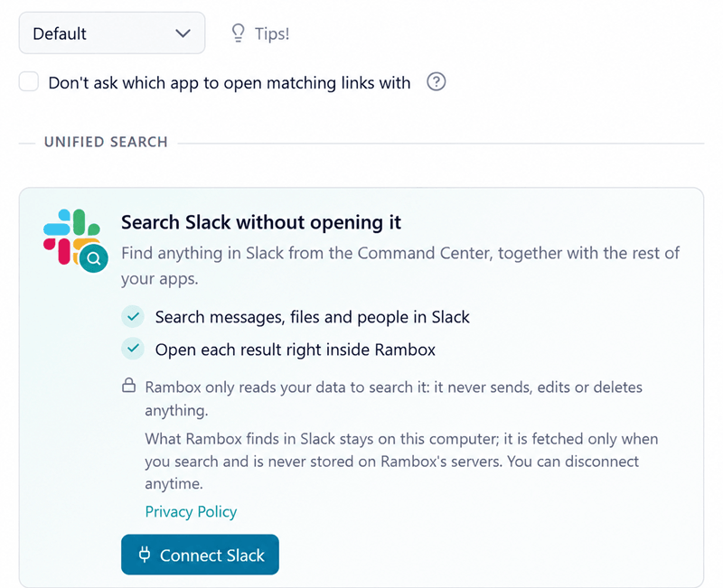Click the lightbulb Tips icon

pyautogui.click(x=238, y=33)
